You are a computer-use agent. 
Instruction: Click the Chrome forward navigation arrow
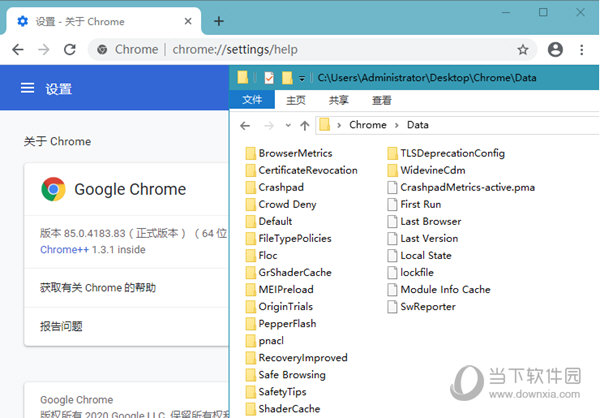pos(44,49)
